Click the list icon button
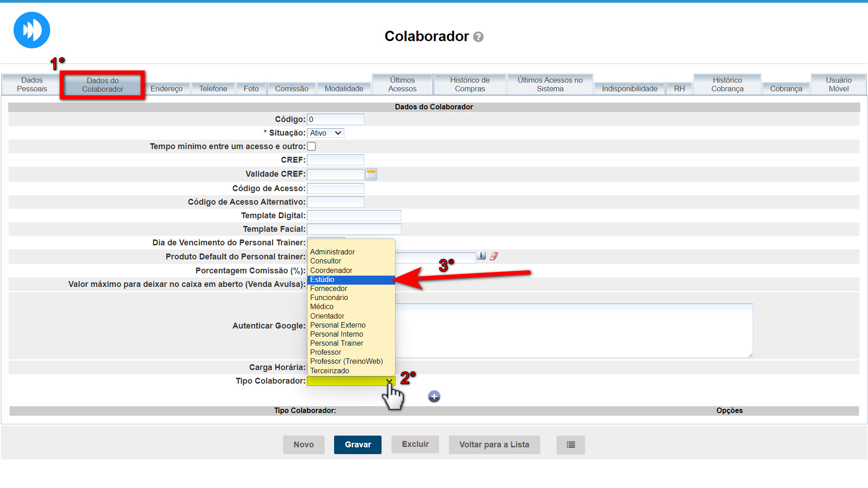Viewport: 868px width, 488px height. (x=571, y=445)
